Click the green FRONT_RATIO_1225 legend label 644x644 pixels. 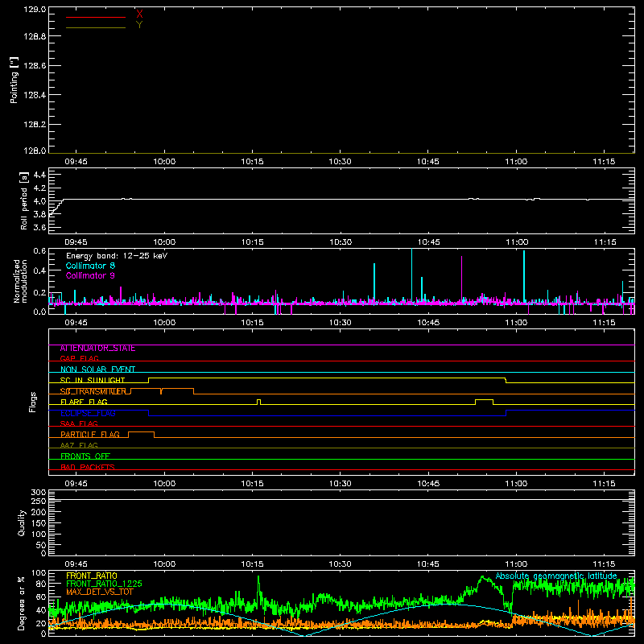pos(104,584)
